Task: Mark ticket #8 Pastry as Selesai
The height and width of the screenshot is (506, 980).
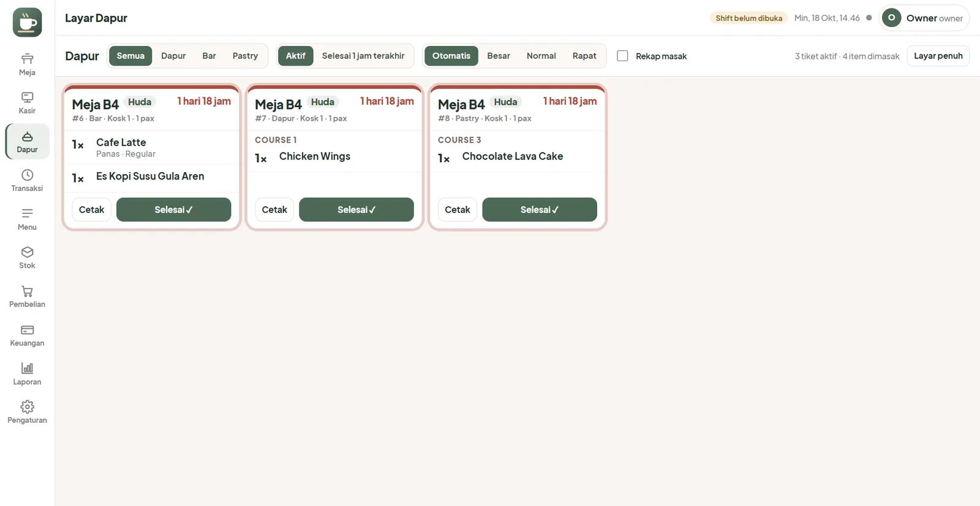Action: tap(540, 210)
